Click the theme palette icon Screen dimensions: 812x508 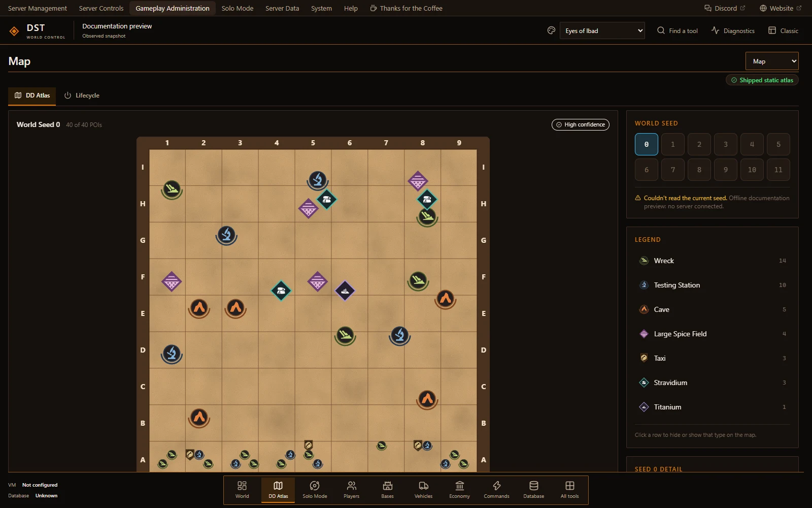(551, 30)
